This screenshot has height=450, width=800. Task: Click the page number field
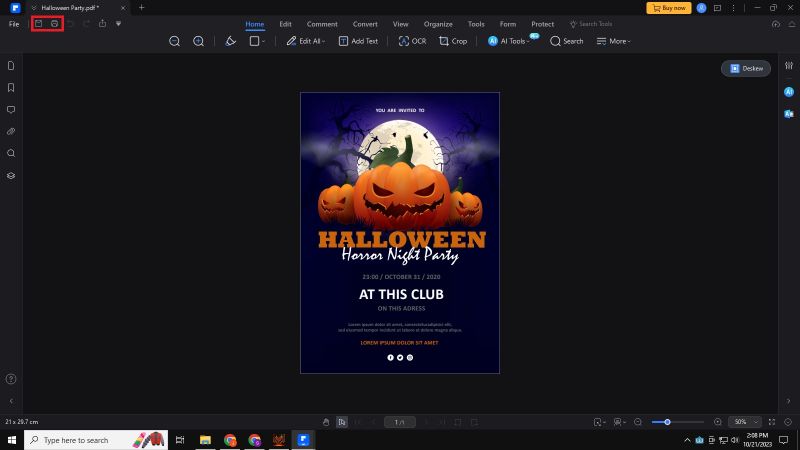click(399, 422)
